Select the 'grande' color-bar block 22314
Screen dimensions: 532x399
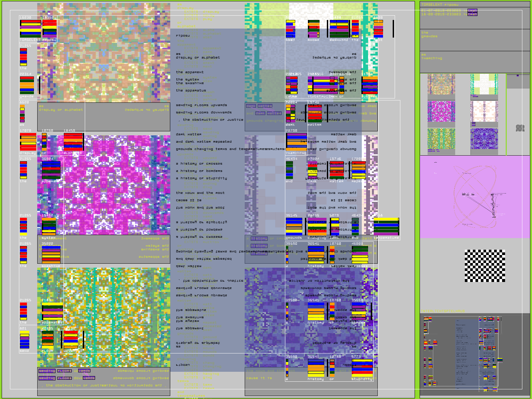[x=27, y=85]
